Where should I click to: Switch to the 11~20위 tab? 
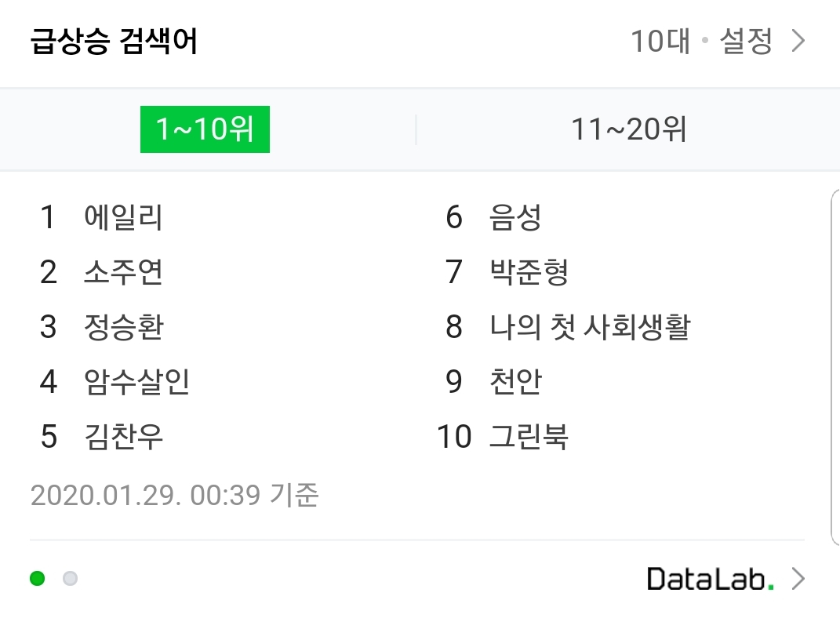point(628,129)
